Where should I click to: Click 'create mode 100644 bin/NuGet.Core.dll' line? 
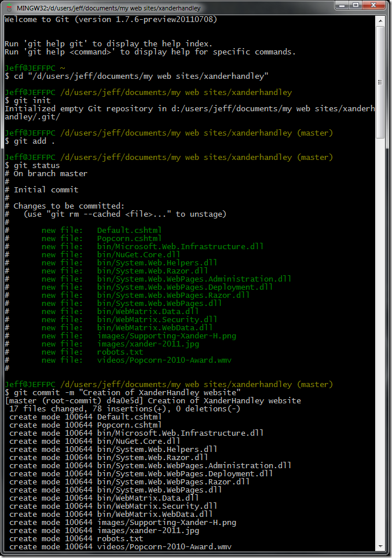[x=94, y=442]
